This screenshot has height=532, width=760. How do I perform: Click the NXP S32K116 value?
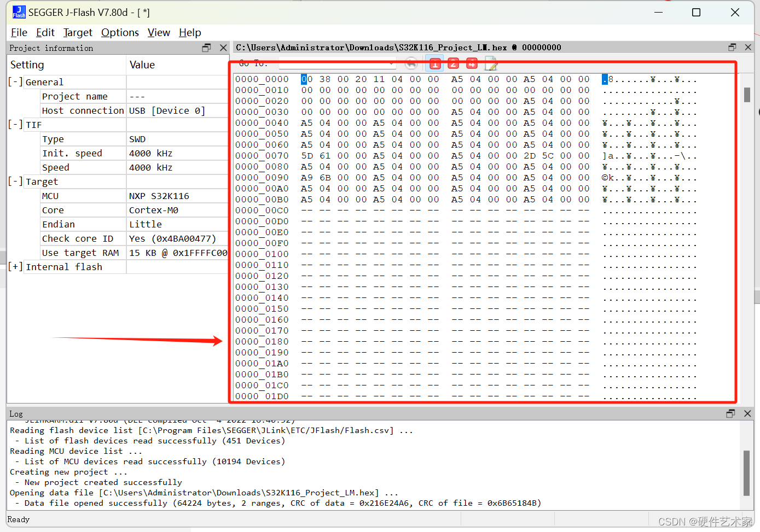pyautogui.click(x=159, y=196)
